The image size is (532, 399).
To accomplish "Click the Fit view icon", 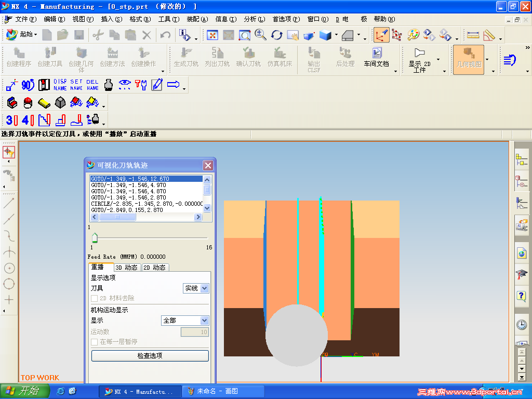I will click(x=212, y=35).
